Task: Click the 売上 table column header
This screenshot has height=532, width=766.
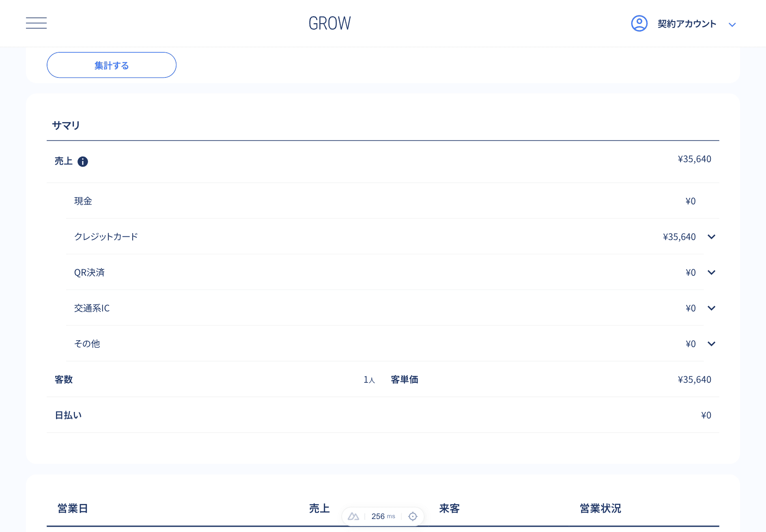Action: 319,508
